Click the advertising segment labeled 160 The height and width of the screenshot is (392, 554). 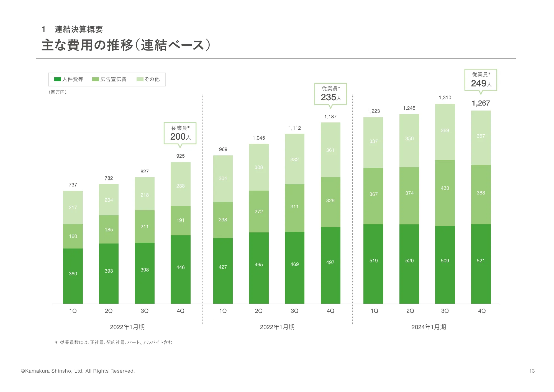[x=73, y=236]
